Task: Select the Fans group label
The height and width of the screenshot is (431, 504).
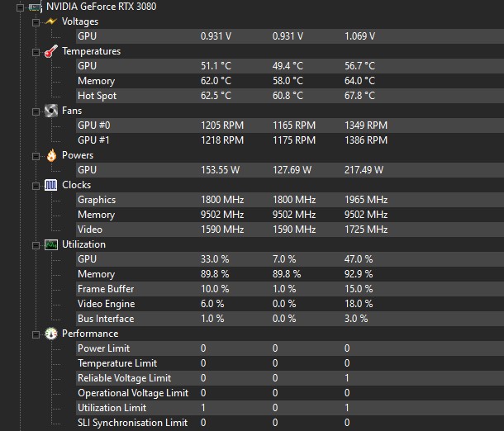Action: pyautogui.click(x=72, y=111)
